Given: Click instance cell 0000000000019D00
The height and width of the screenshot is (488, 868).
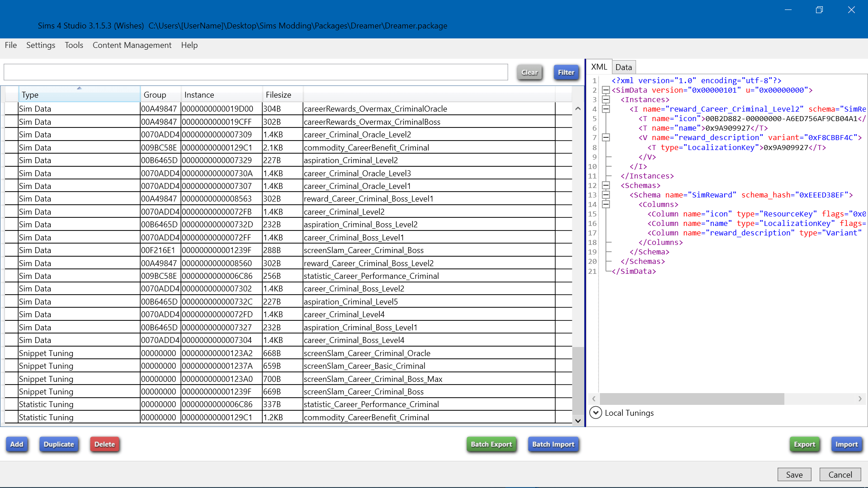Looking at the screenshot, I should pos(222,108).
